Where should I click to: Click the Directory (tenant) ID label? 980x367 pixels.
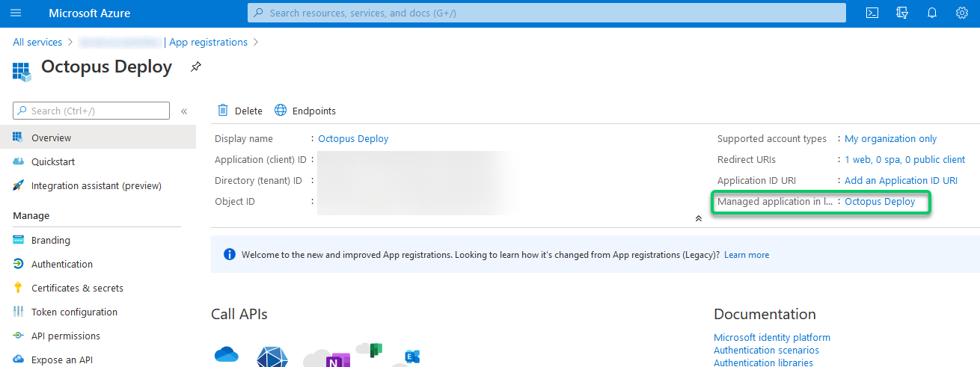click(258, 180)
